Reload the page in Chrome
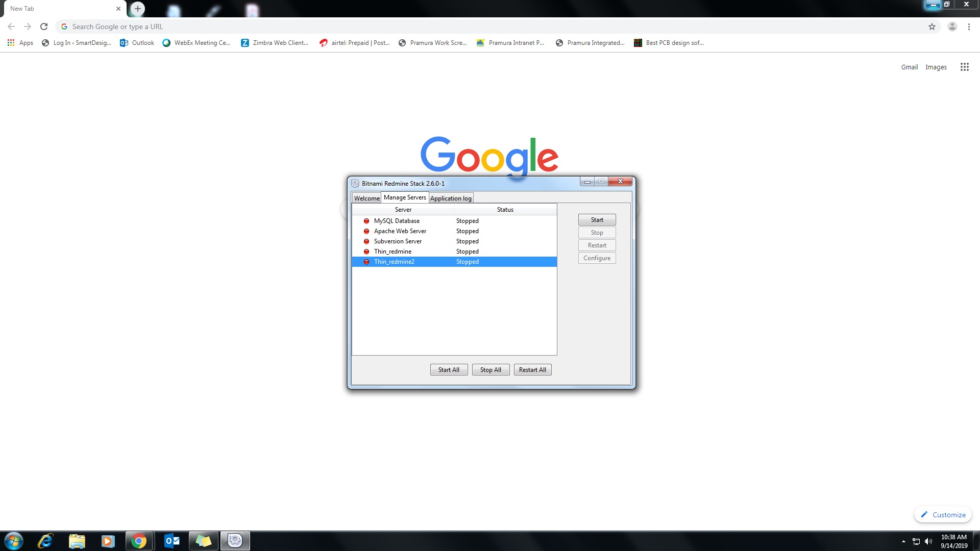This screenshot has height=551, width=980. [44, 27]
